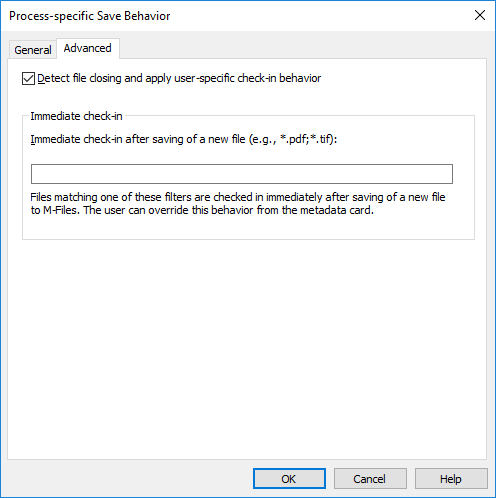Close the Process-specific Save Behavior dialog
496x498 pixels.
click(480, 15)
